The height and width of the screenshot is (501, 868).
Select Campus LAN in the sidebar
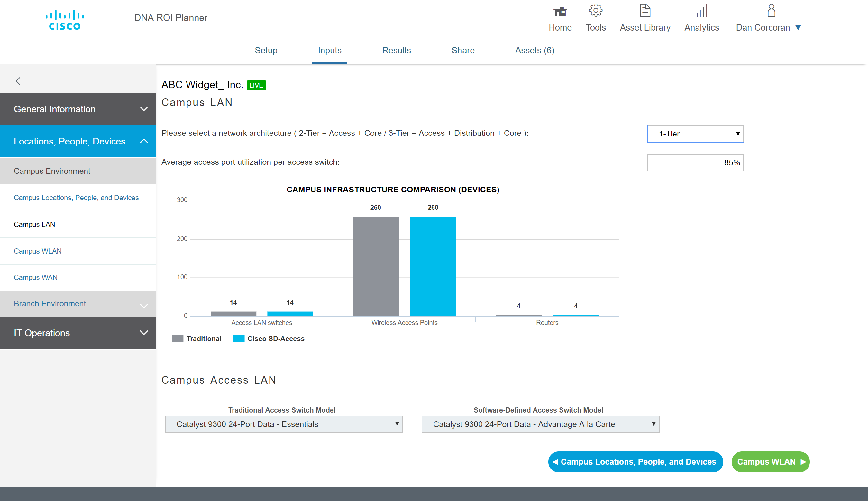(34, 224)
